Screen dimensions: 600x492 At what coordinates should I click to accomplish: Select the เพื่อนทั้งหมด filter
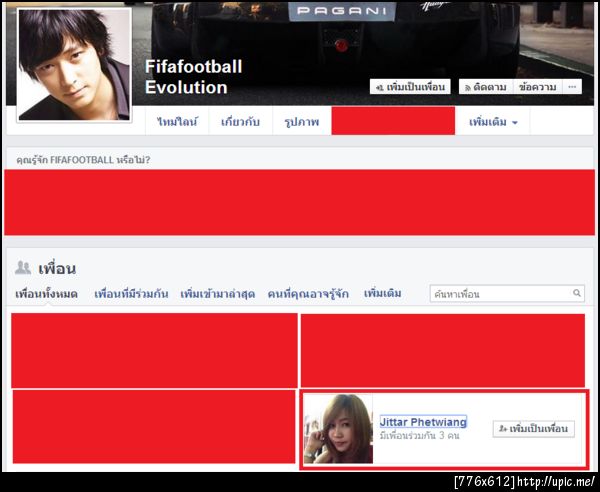pos(46,294)
